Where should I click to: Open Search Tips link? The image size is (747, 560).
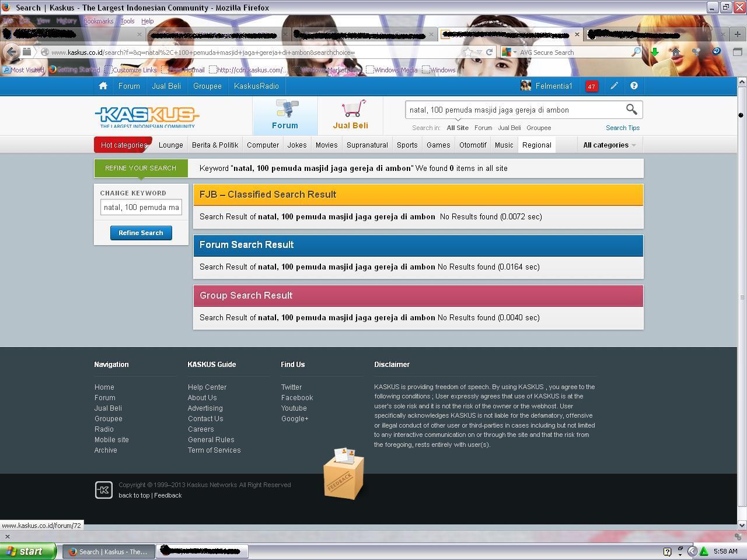[x=623, y=128]
